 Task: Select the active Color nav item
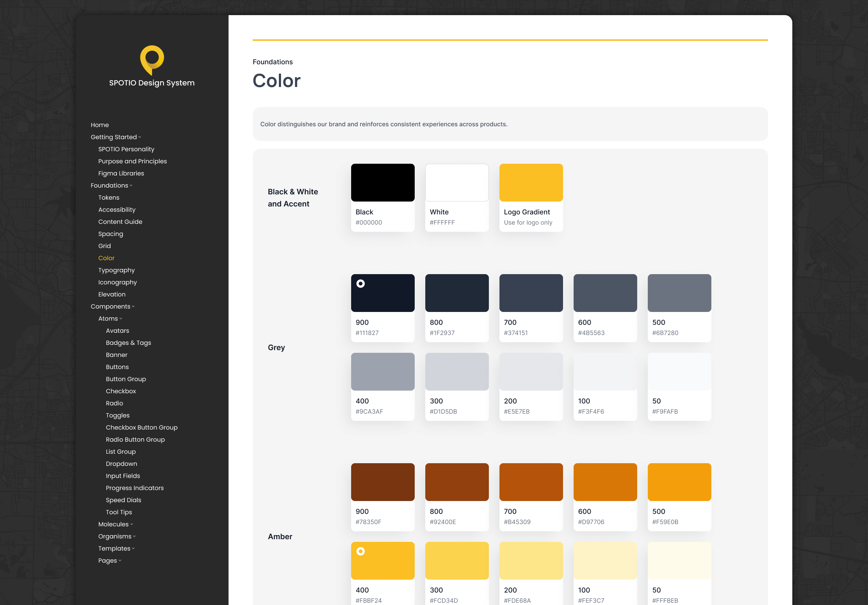pos(106,258)
